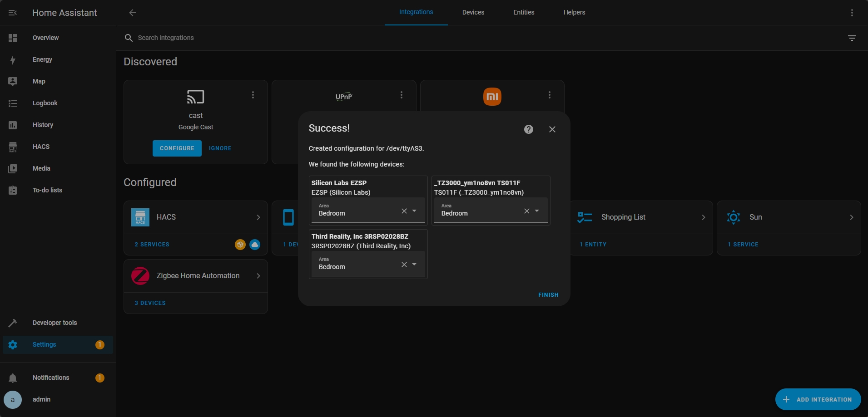Ignore the discovered Google Cast integration
The height and width of the screenshot is (417, 868).
[x=220, y=148]
